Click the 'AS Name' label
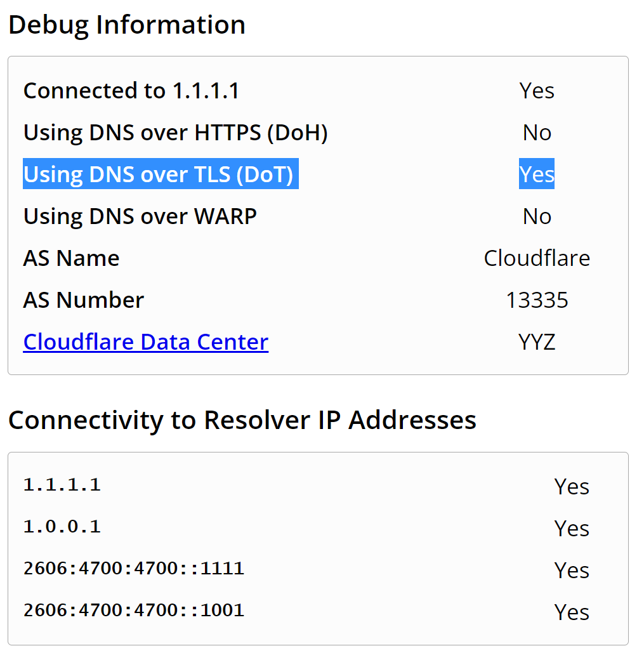Image resolution: width=644 pixels, height=667 pixels. pyautogui.click(x=71, y=258)
